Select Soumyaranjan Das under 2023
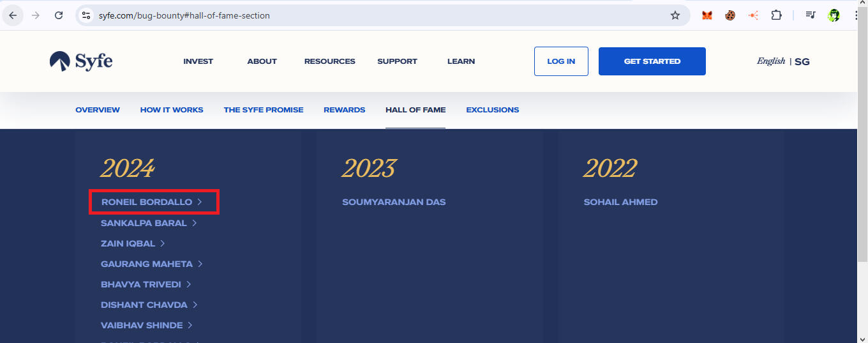 394,202
